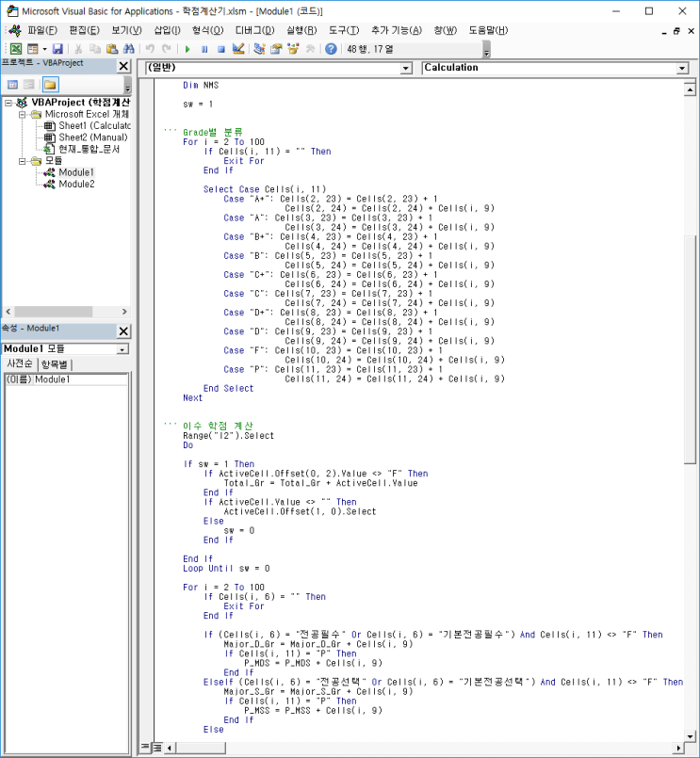Image resolution: width=700 pixels, height=758 pixels.
Task: Open the Insert object dropdown arrow
Action: point(44,49)
